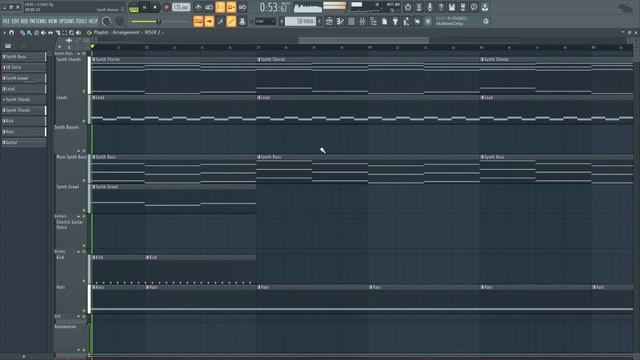Image resolution: width=640 pixels, height=360 pixels.
Task: Open the global snap dropdown
Action: (x=265, y=21)
